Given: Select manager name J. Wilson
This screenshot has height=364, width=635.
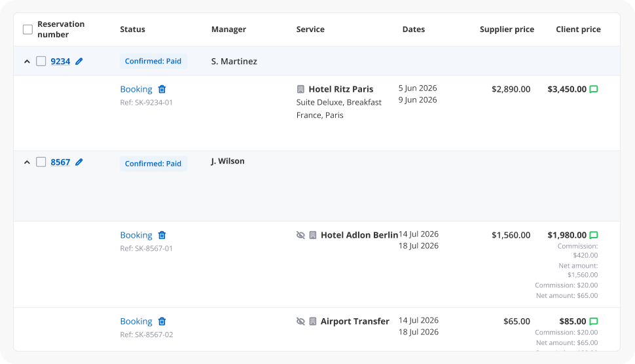Looking at the screenshot, I should click(x=228, y=161).
